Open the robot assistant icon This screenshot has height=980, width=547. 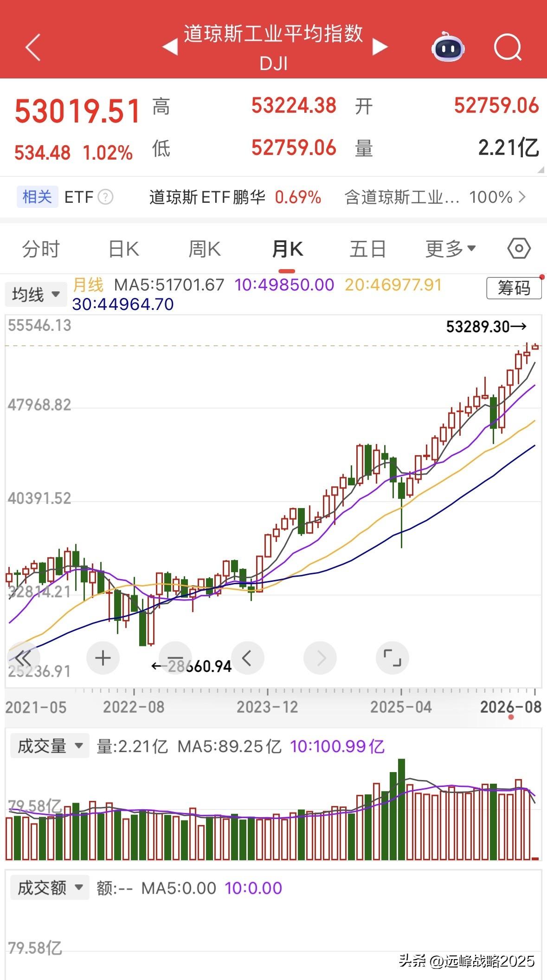(448, 47)
